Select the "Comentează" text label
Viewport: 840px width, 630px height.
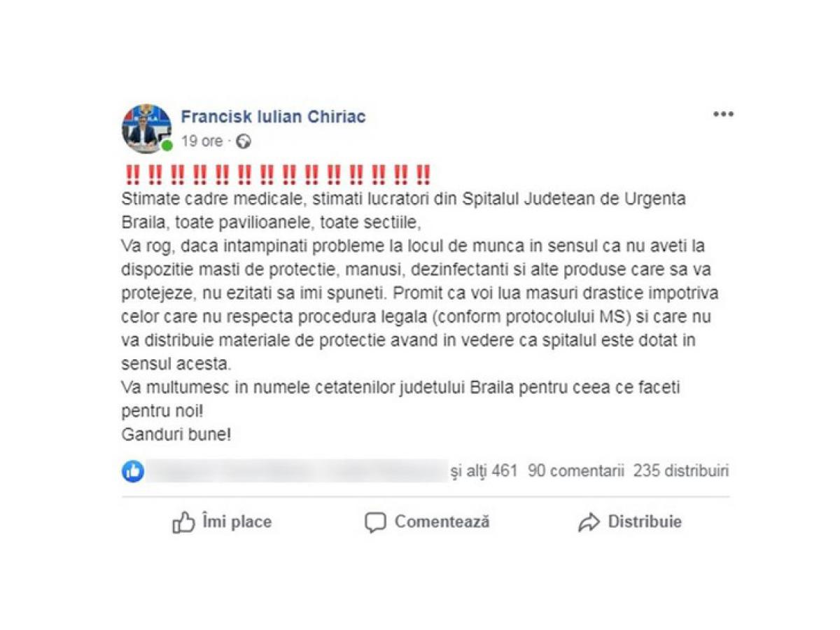click(442, 522)
